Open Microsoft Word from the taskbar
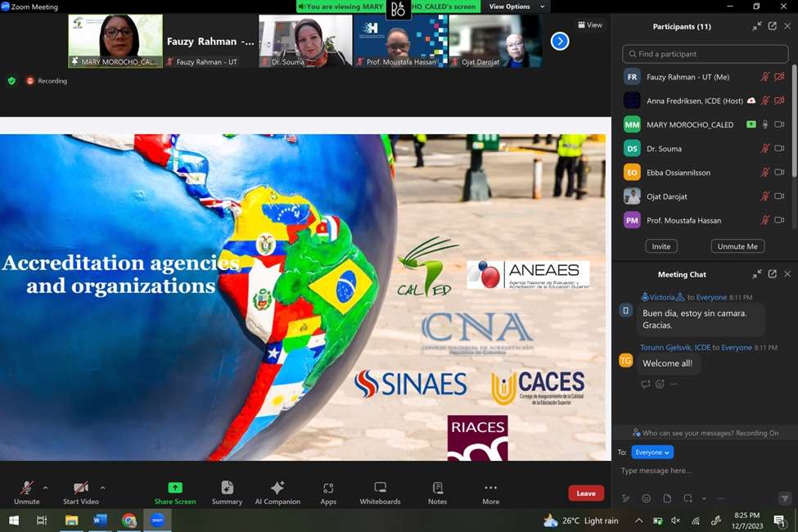 (x=100, y=521)
